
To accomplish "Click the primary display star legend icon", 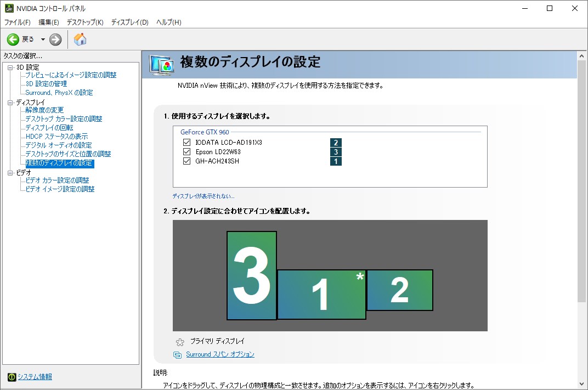I will [180, 342].
